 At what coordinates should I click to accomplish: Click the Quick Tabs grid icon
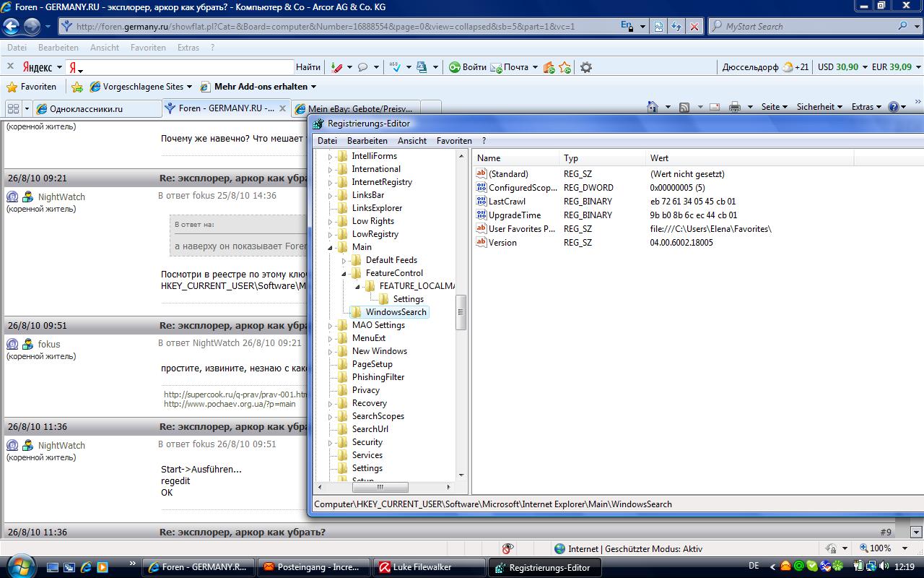[13, 108]
